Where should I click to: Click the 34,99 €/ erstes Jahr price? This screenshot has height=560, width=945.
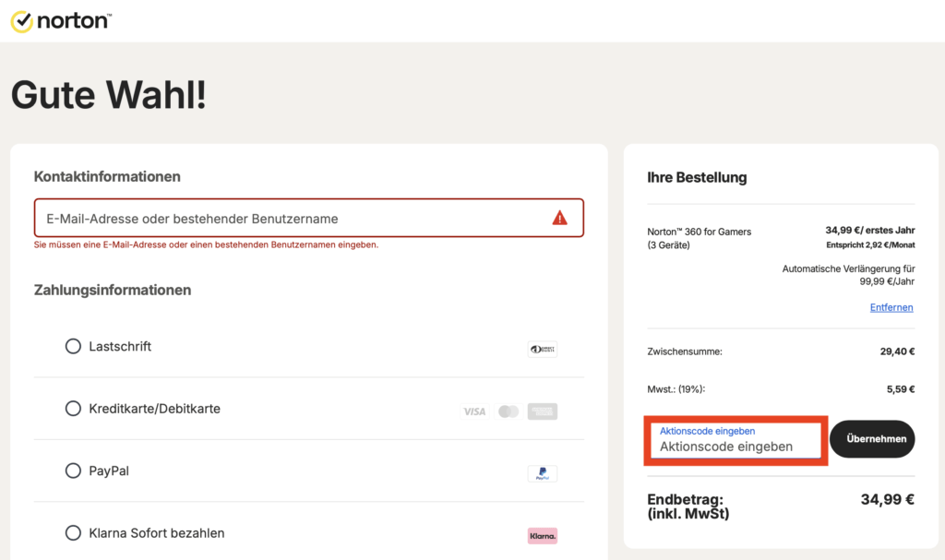coord(870,231)
